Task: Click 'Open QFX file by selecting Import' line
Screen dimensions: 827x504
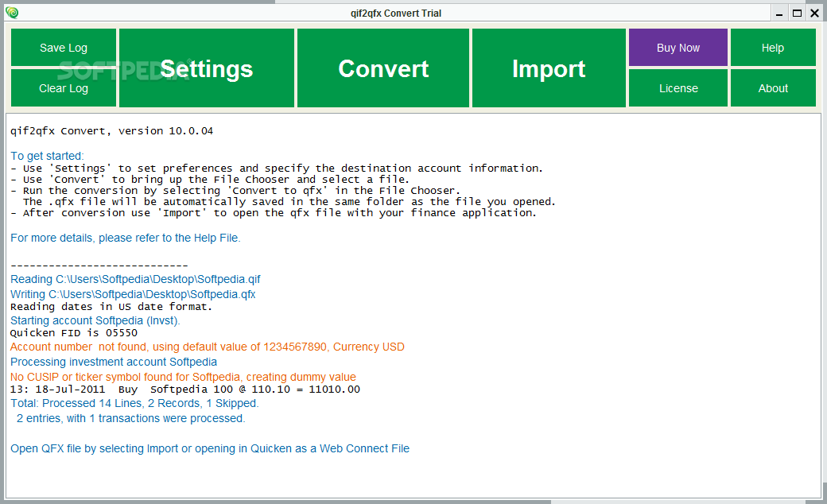Action: click(x=210, y=448)
